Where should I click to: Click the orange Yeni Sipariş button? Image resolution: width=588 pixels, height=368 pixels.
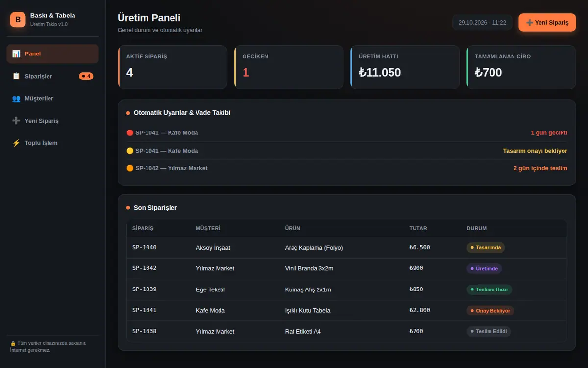pos(547,23)
